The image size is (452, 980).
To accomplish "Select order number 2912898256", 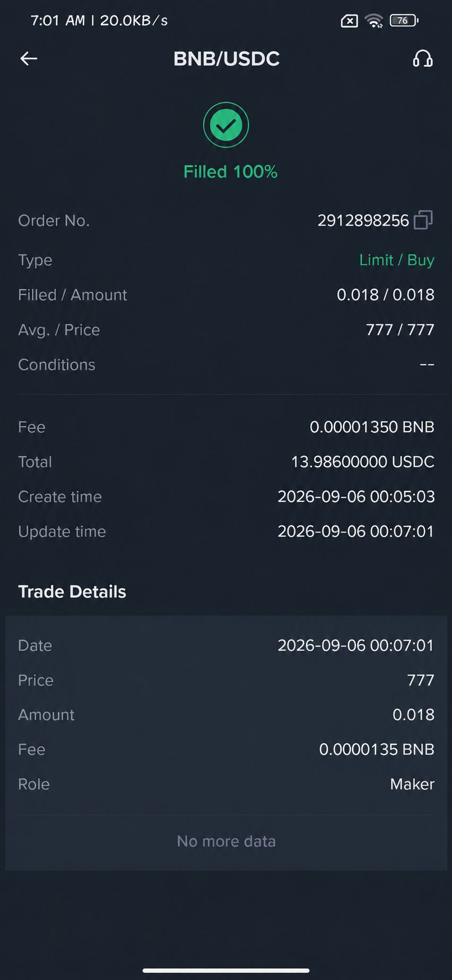I will click(363, 220).
